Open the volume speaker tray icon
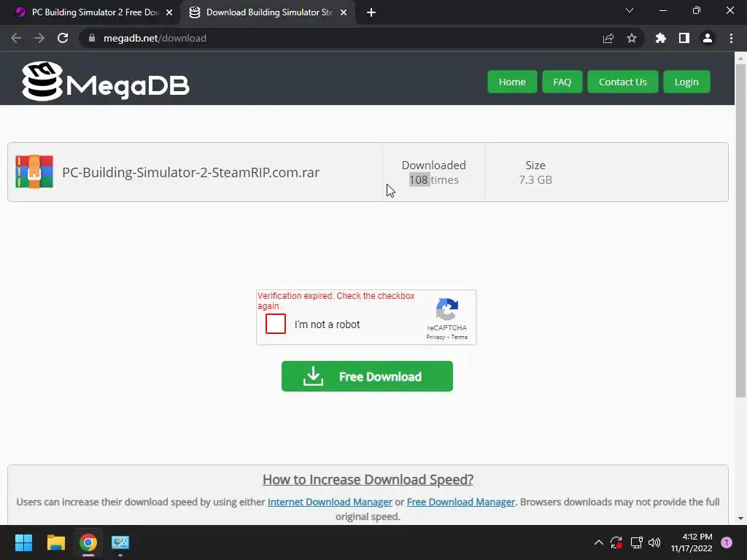 pos(654,542)
